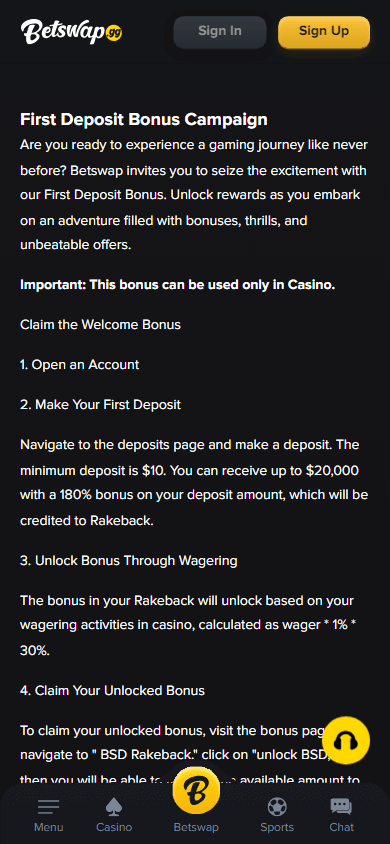
Task: Select the Betswap label in the bottom bar
Action: pos(196,827)
